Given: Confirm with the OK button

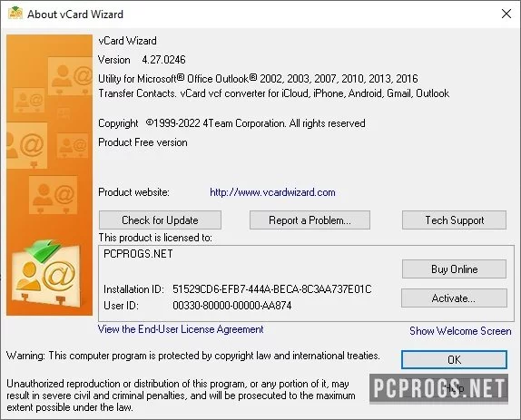Looking at the screenshot, I should (x=454, y=359).
